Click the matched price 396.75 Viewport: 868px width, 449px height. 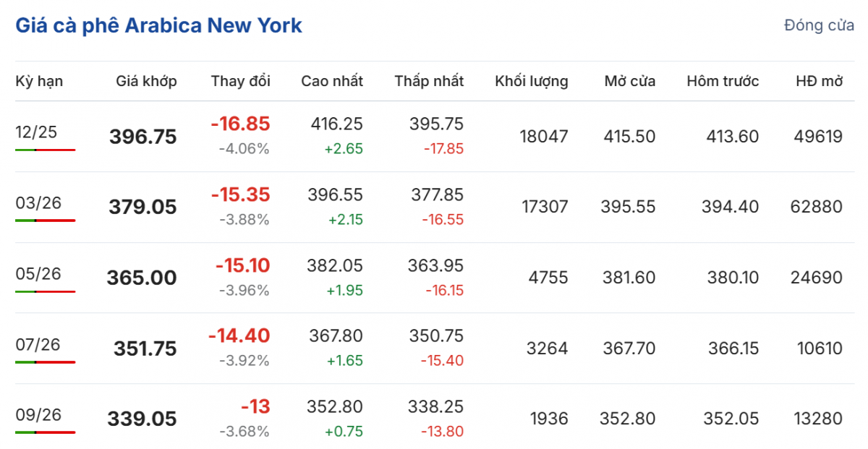pos(143,137)
